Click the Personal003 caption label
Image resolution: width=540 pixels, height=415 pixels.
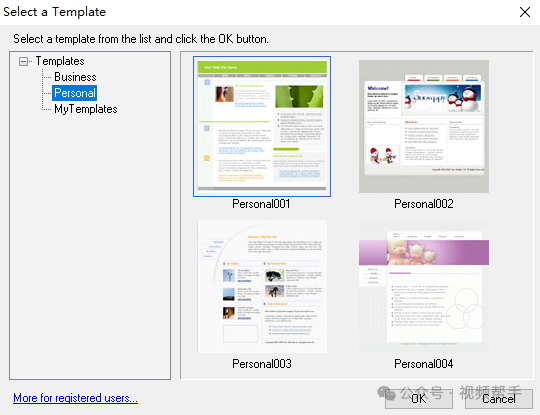(x=262, y=364)
